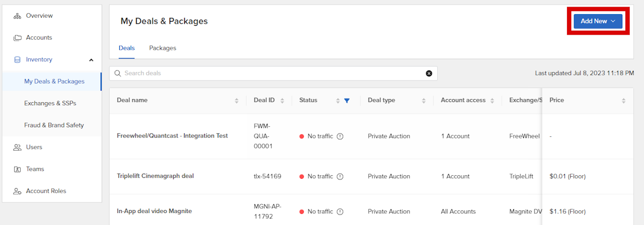Focus the Search deals input field

(272, 73)
